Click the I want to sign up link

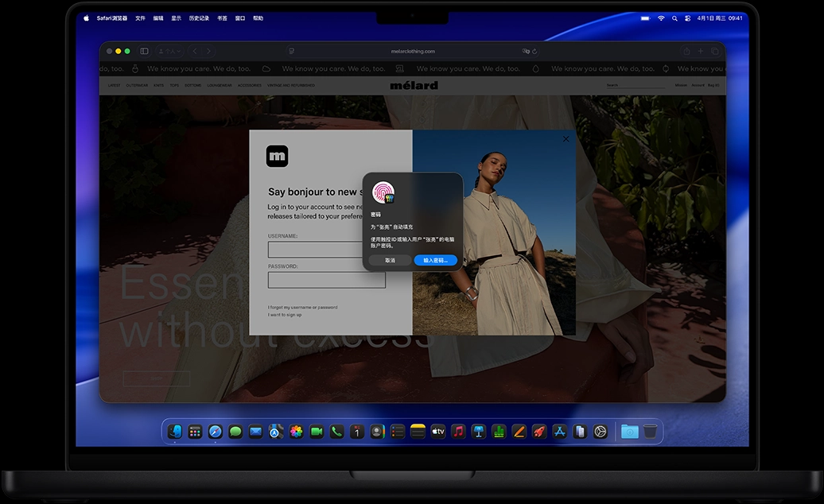[x=285, y=314]
